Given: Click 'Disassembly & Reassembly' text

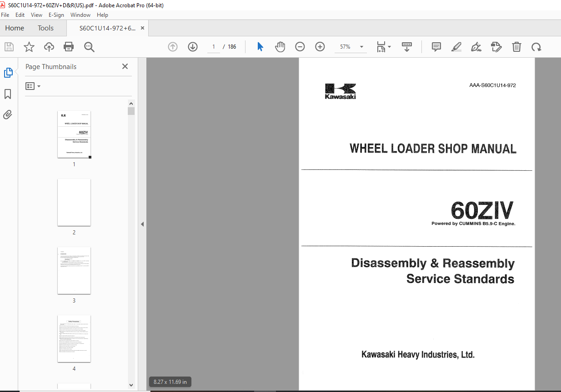Looking at the screenshot, I should click(433, 263).
